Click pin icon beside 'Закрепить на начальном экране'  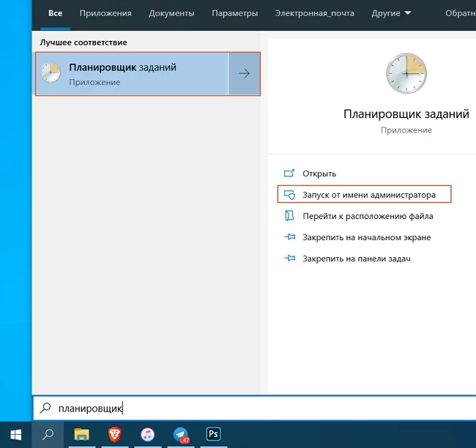point(289,237)
